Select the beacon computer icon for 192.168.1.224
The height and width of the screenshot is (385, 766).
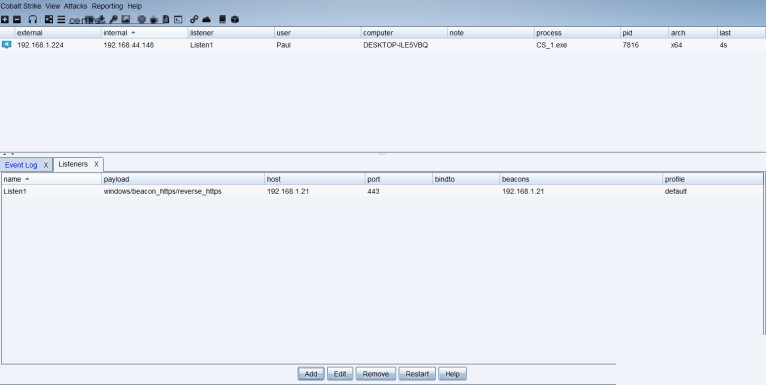(6, 45)
